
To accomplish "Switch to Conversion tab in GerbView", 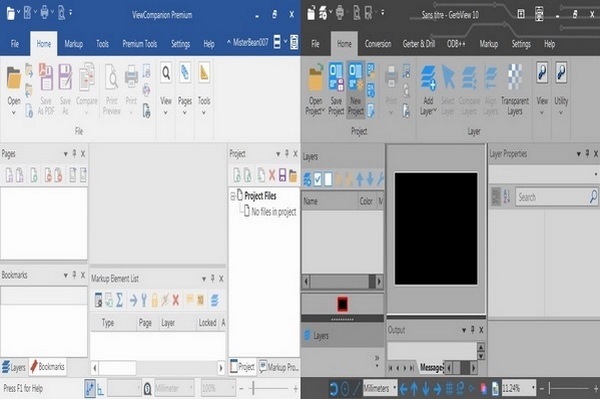I will click(x=378, y=44).
